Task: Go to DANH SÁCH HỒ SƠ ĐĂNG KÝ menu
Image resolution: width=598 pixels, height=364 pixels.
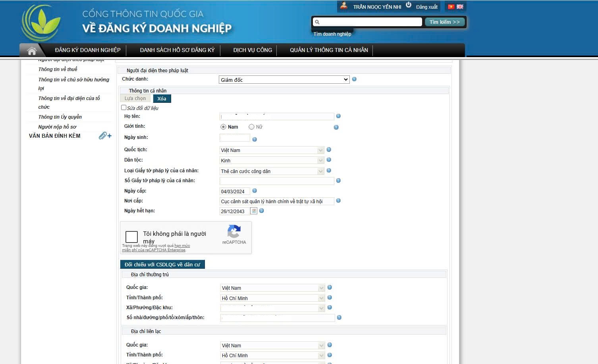Action: click(x=177, y=50)
